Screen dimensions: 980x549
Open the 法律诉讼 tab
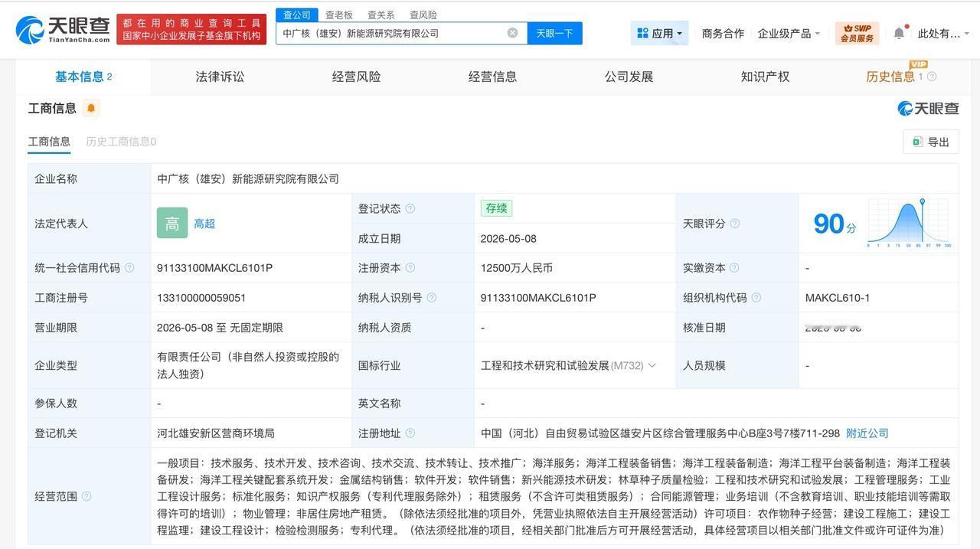[x=220, y=77]
